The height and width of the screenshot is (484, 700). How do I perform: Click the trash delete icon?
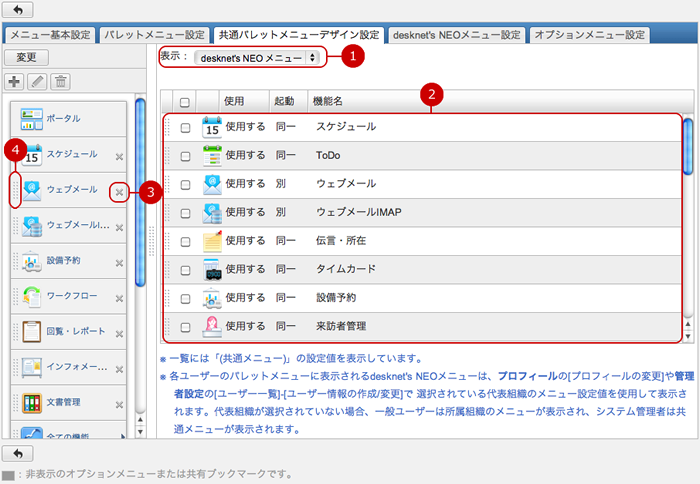click(60, 81)
